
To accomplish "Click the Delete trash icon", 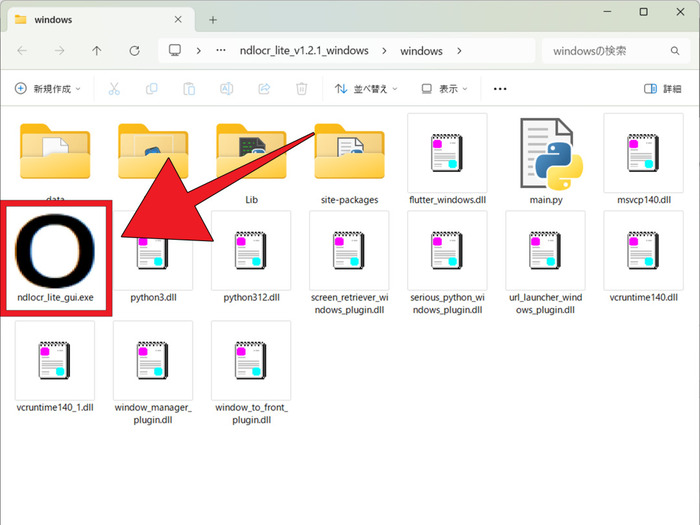I will pyautogui.click(x=302, y=89).
